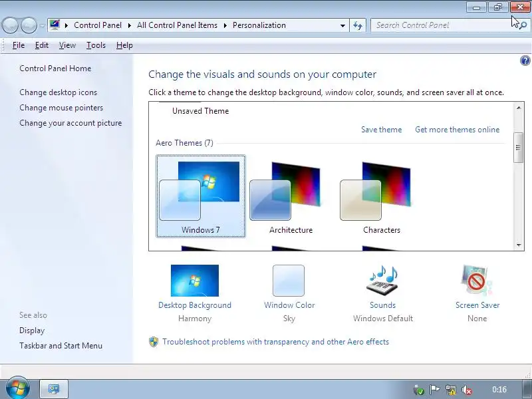532x399 pixels.
Task: Open Taskbar and Start Menu link
Action: click(61, 346)
